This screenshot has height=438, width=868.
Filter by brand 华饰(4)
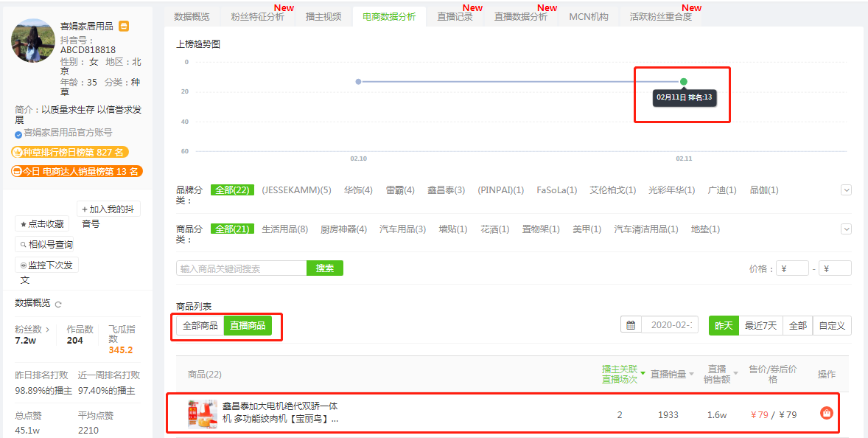click(358, 190)
